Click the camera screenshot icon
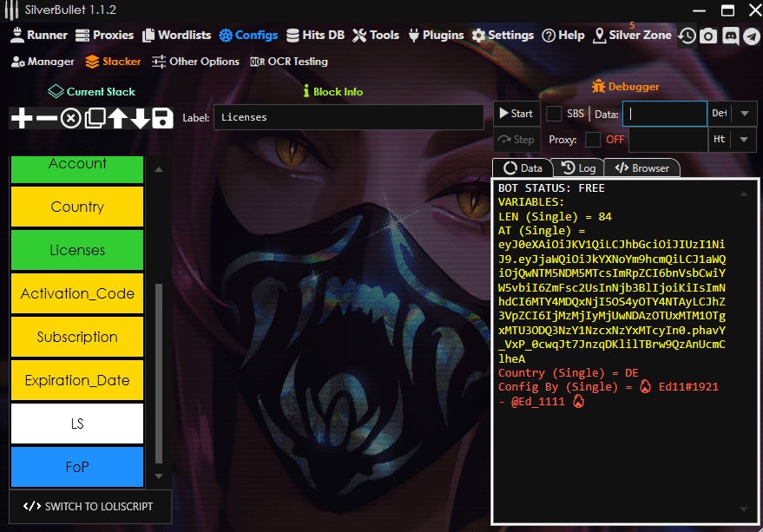The height and width of the screenshot is (532, 763). click(708, 36)
